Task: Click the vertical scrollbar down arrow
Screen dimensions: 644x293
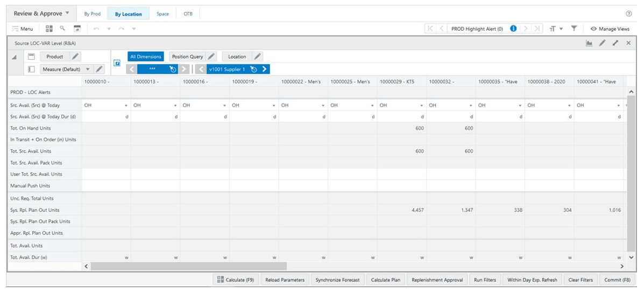Action: [x=631, y=257]
